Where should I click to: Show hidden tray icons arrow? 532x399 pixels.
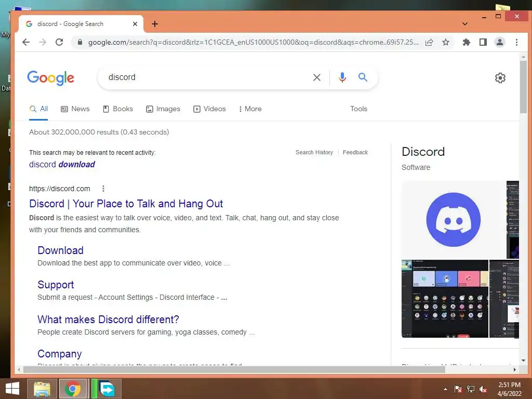click(445, 389)
